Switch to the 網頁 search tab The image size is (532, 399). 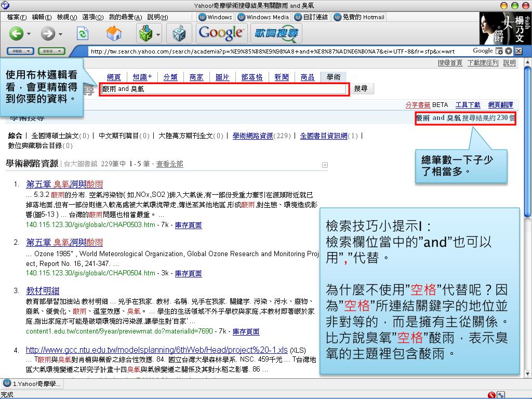tap(114, 77)
